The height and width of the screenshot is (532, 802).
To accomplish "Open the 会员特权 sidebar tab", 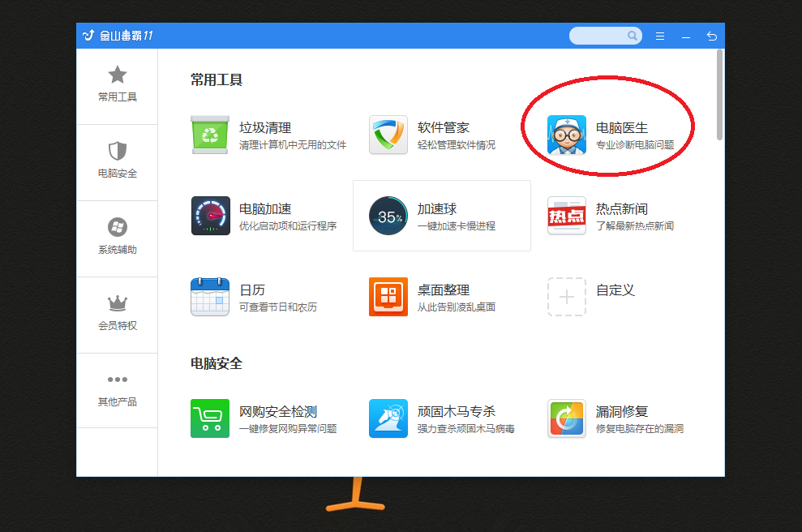I will [117, 315].
